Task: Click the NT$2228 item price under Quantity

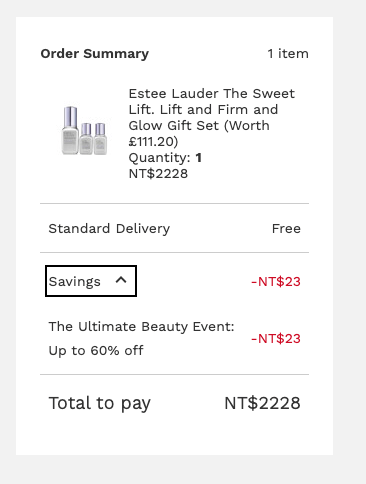Action: pyautogui.click(x=158, y=174)
